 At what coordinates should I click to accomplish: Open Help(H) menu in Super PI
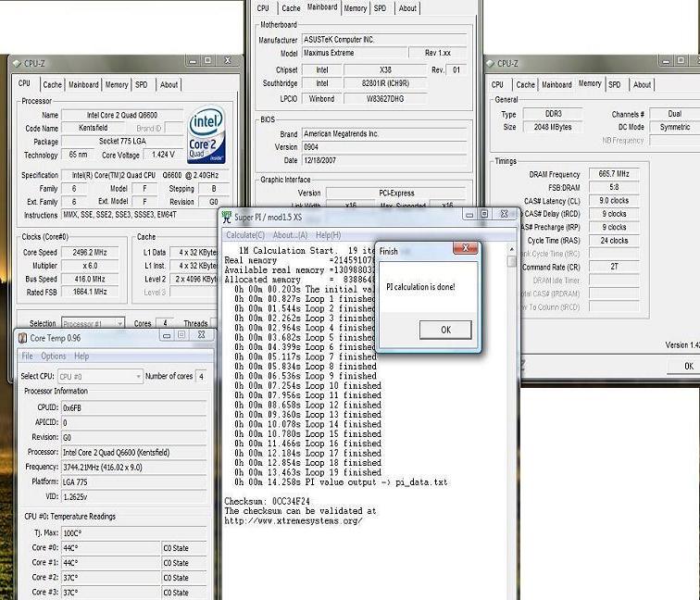pyautogui.click(x=328, y=235)
